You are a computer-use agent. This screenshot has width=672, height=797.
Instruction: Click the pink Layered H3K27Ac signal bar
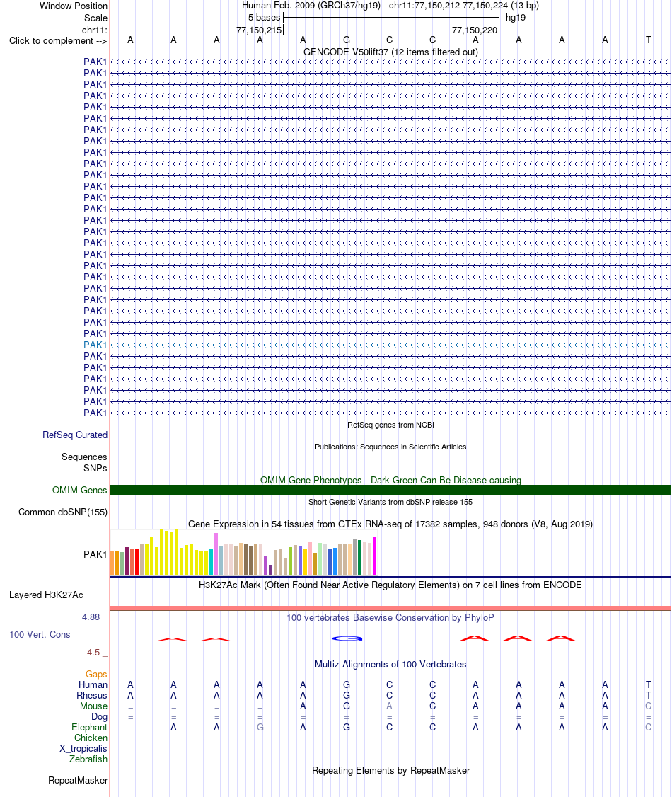coord(390,608)
